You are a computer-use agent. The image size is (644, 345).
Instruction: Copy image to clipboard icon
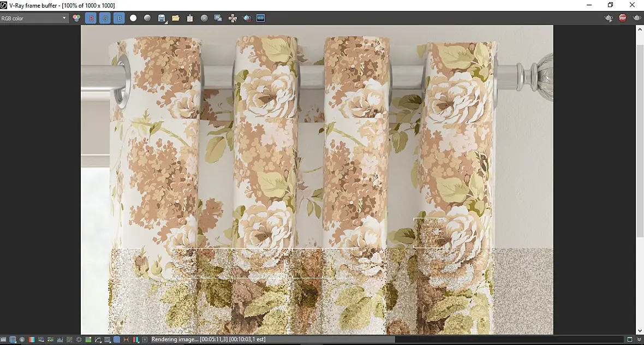[x=190, y=18]
